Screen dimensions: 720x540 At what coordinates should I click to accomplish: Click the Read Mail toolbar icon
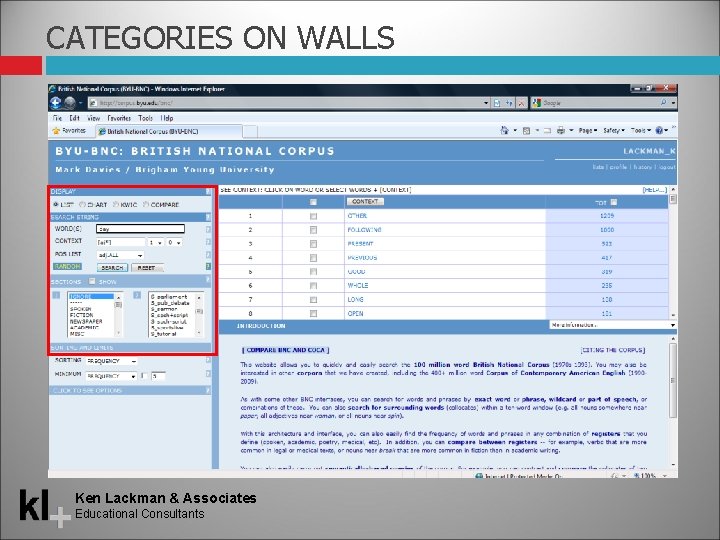[x=547, y=131]
